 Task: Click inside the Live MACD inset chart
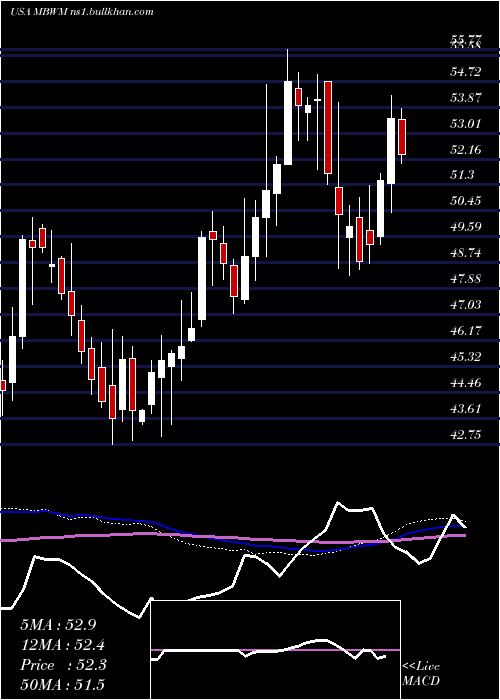275,650
